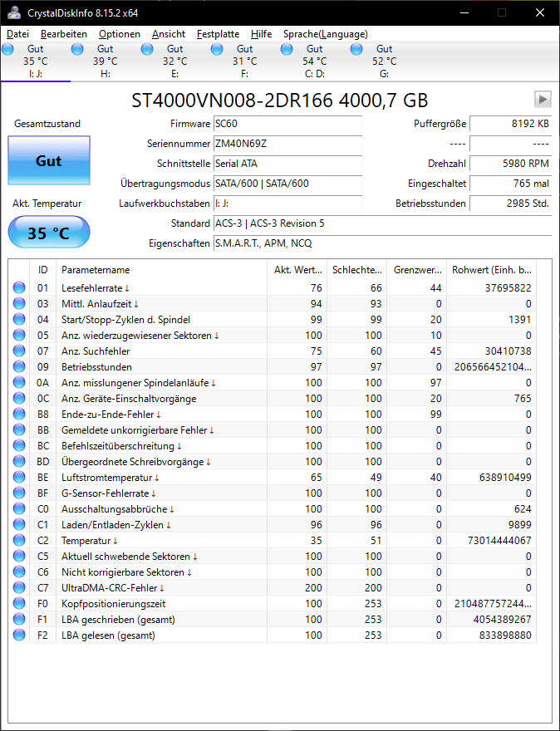560x731 pixels.
Task: Open the Sprache(Language) menu
Action: 326,34
